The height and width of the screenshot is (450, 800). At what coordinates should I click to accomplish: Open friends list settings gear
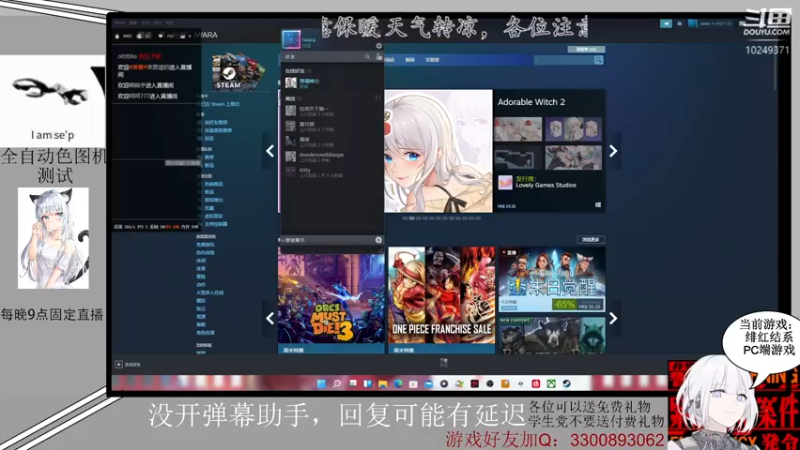click(x=379, y=46)
